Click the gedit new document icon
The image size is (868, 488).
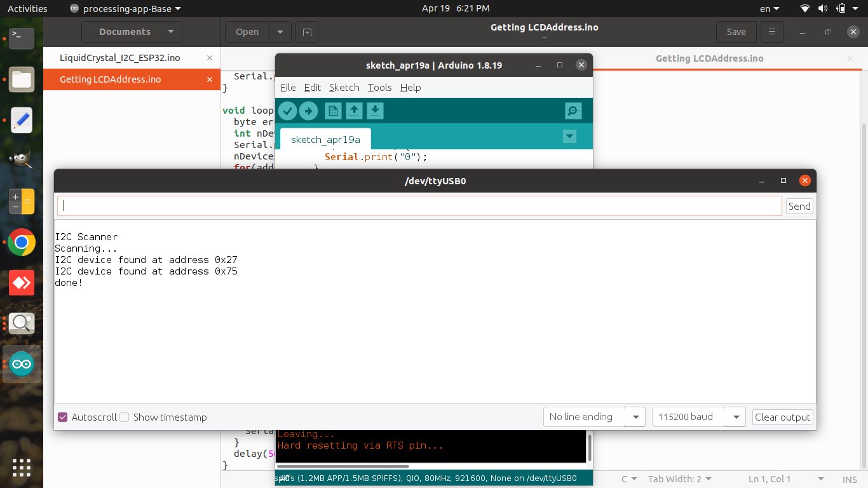[307, 32]
